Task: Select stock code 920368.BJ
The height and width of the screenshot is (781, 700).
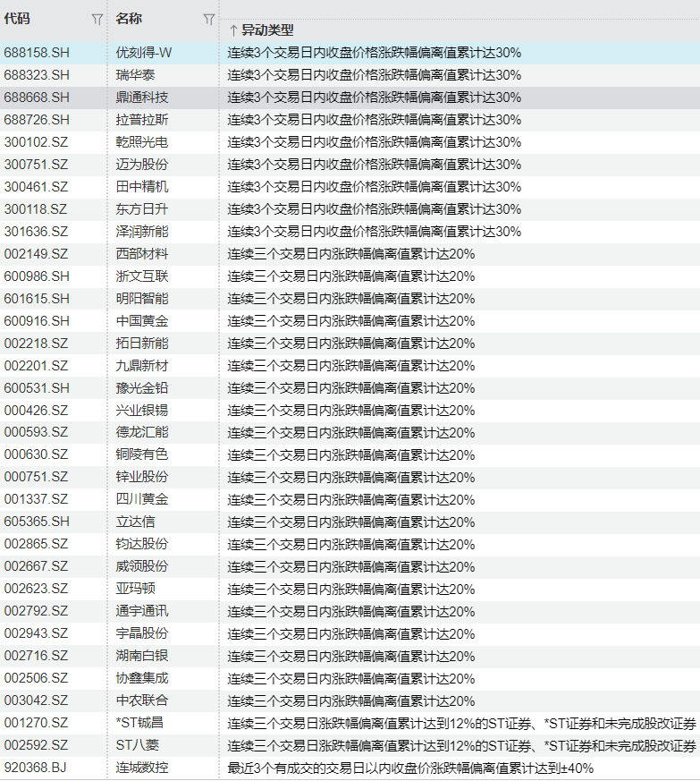Action: (36, 768)
